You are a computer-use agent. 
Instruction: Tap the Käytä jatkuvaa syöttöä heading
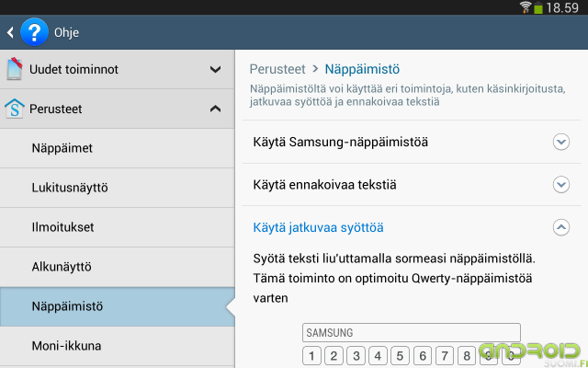click(x=319, y=227)
